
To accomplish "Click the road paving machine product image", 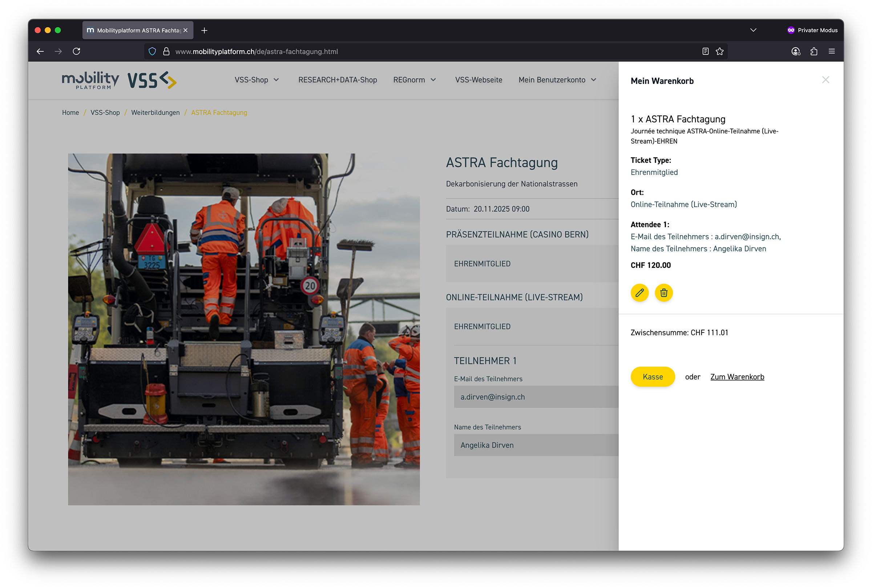I will tap(244, 329).
